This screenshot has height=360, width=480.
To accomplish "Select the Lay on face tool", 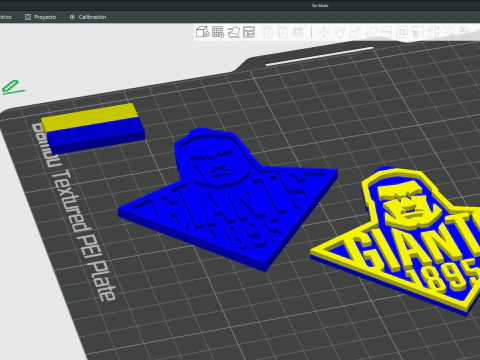I will tap(370, 32).
